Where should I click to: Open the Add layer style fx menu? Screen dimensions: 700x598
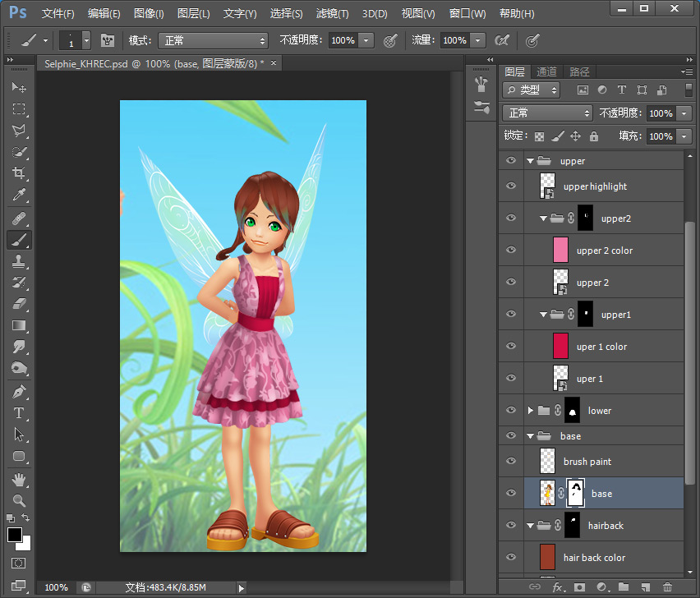click(557, 589)
